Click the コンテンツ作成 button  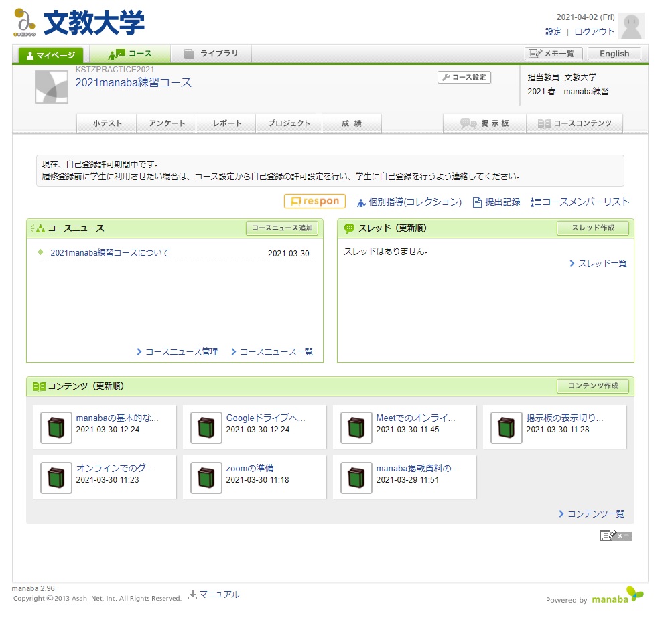click(x=593, y=386)
